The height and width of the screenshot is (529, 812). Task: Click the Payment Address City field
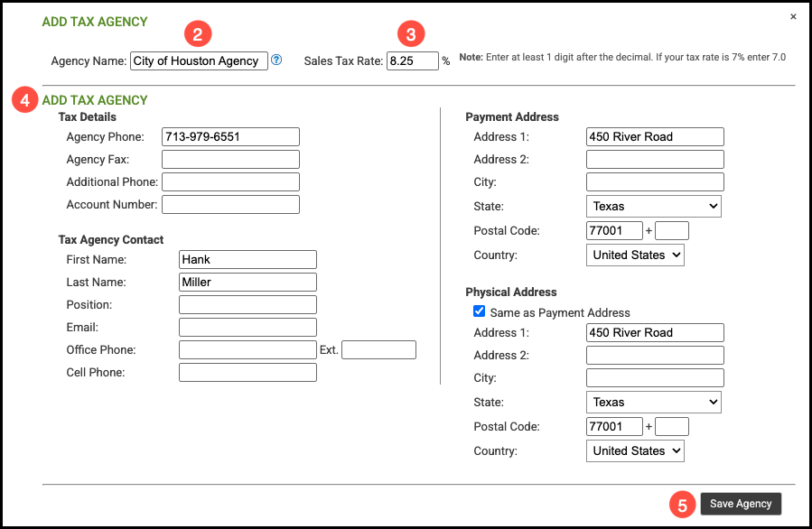pyautogui.click(x=655, y=181)
